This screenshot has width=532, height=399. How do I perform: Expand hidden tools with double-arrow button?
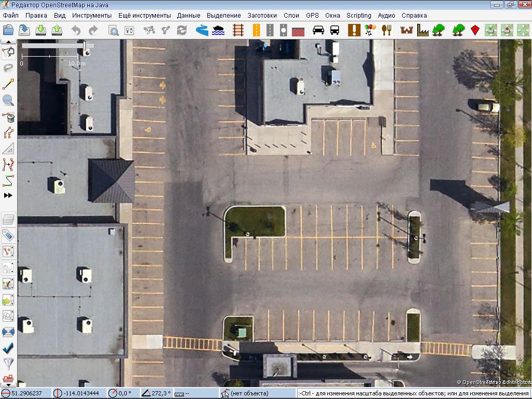[x=8, y=195]
